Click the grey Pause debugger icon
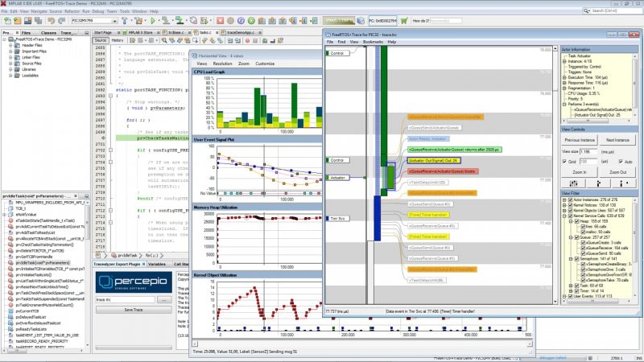The height and width of the screenshot is (362, 644). (230, 21)
